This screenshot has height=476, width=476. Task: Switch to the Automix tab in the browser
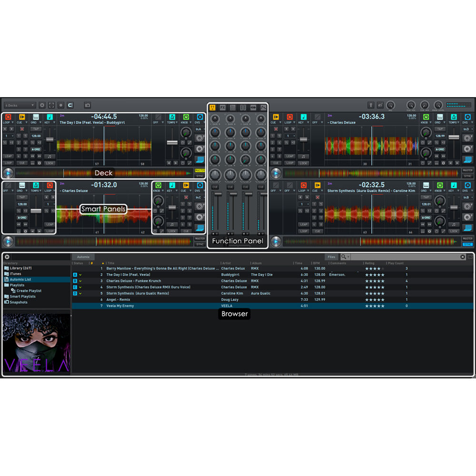[x=83, y=257]
